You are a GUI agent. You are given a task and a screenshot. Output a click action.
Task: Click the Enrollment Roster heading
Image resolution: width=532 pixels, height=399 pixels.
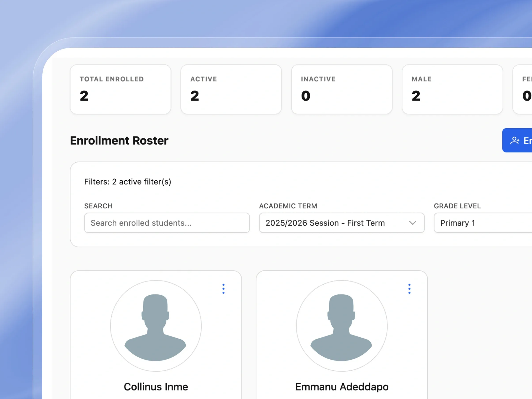119,141
